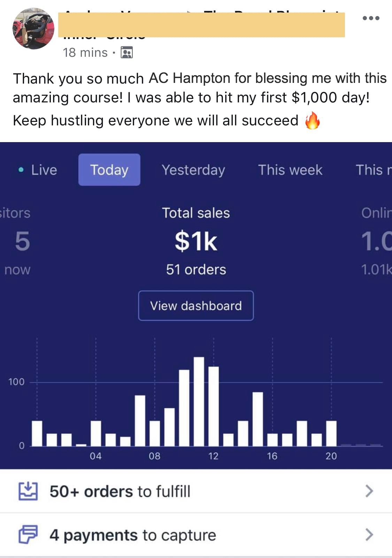Click the View dashboard button

coord(196,305)
